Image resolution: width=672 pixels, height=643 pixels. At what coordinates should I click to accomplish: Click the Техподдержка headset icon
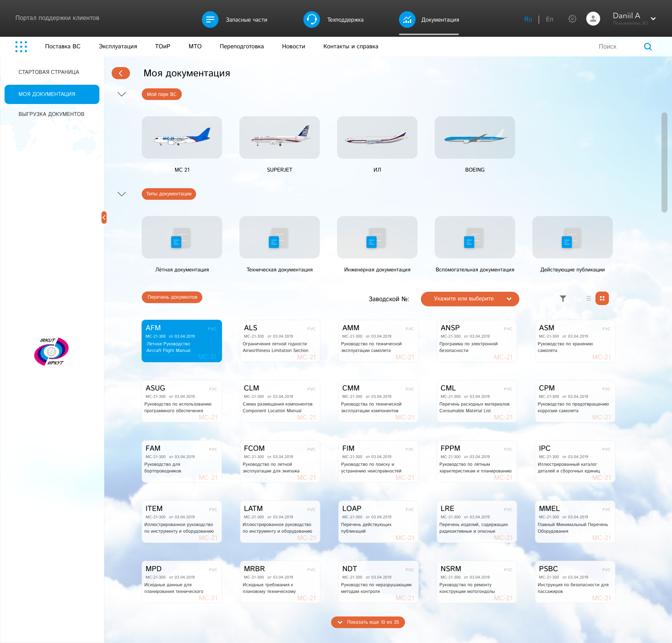pos(311,20)
